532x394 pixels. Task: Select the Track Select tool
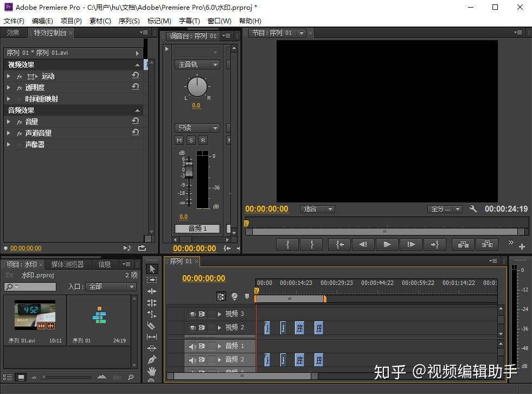coord(152,280)
